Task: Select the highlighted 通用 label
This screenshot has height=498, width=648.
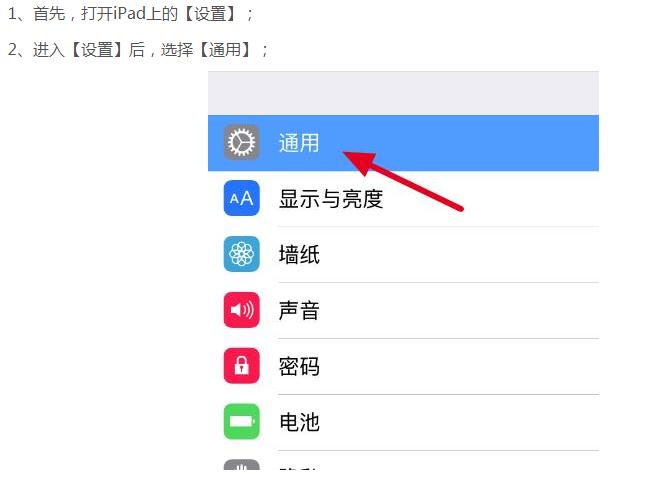Action: pos(299,143)
